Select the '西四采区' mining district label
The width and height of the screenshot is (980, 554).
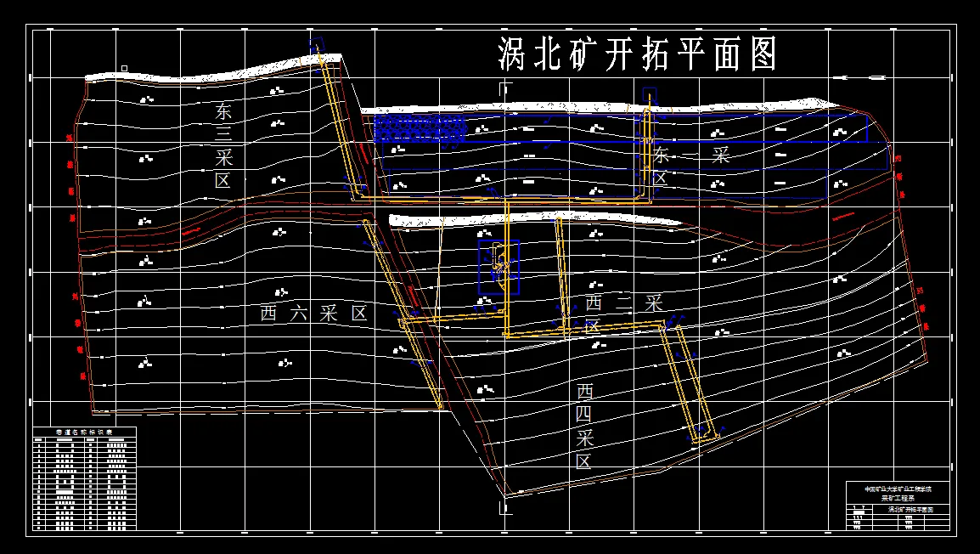coord(583,427)
